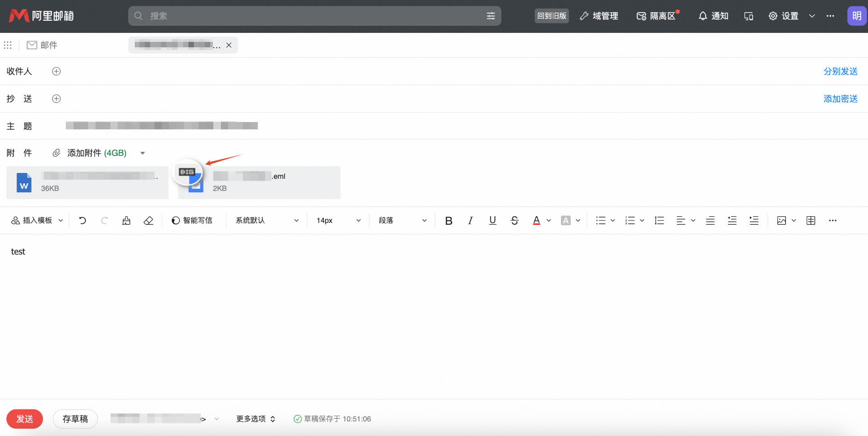
Task: Open the 段落 paragraph style dropdown
Action: point(403,220)
